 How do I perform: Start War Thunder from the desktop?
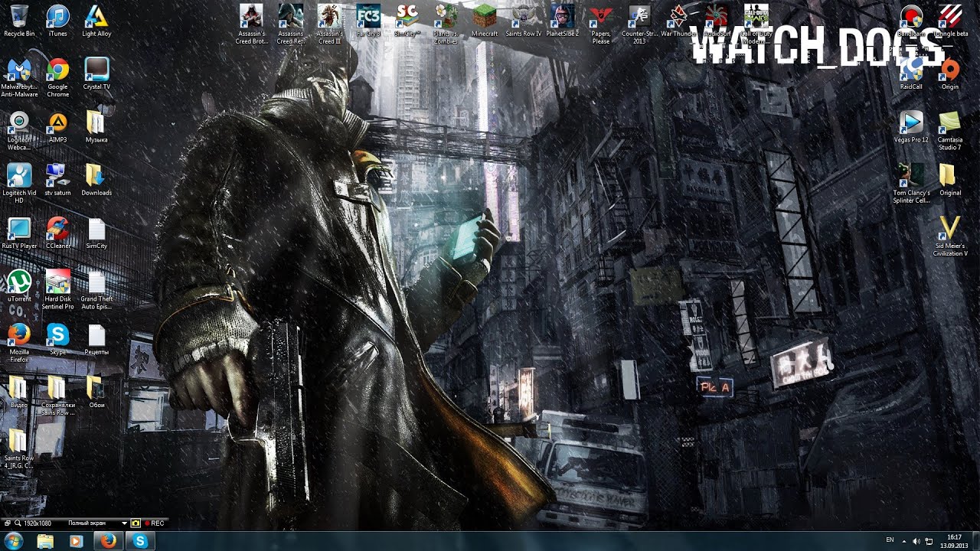[x=678, y=21]
